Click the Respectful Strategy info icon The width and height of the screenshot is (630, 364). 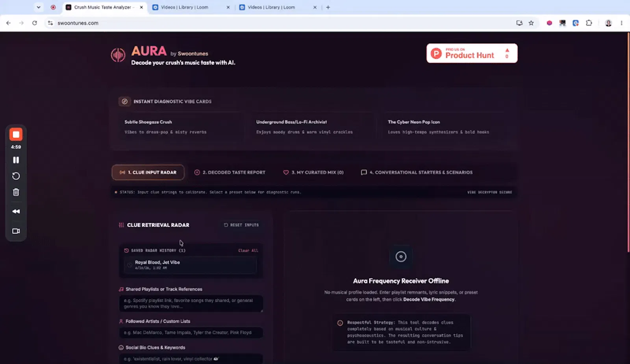point(340,323)
